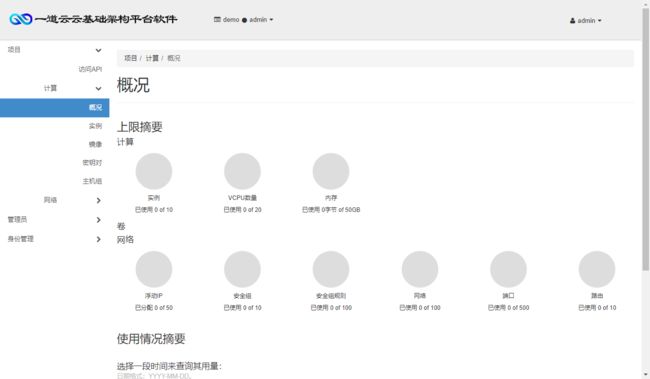Click the 内存 usage pie chart
650x379 pixels.
(331, 171)
